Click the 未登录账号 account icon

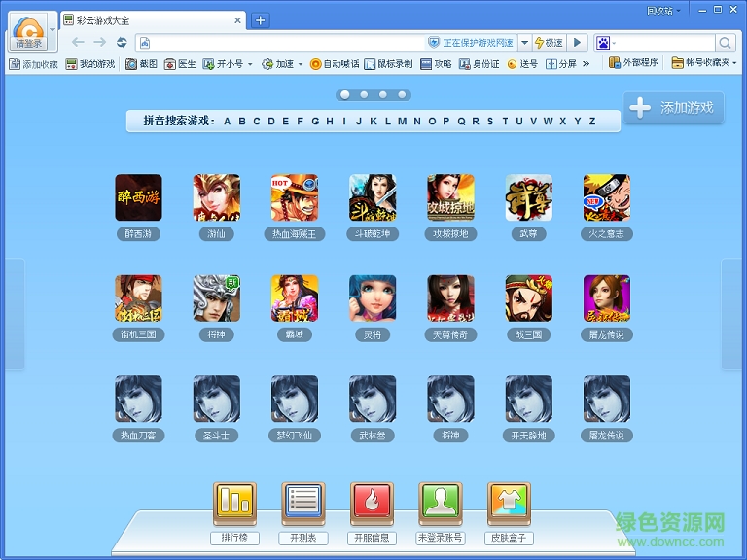(440, 505)
